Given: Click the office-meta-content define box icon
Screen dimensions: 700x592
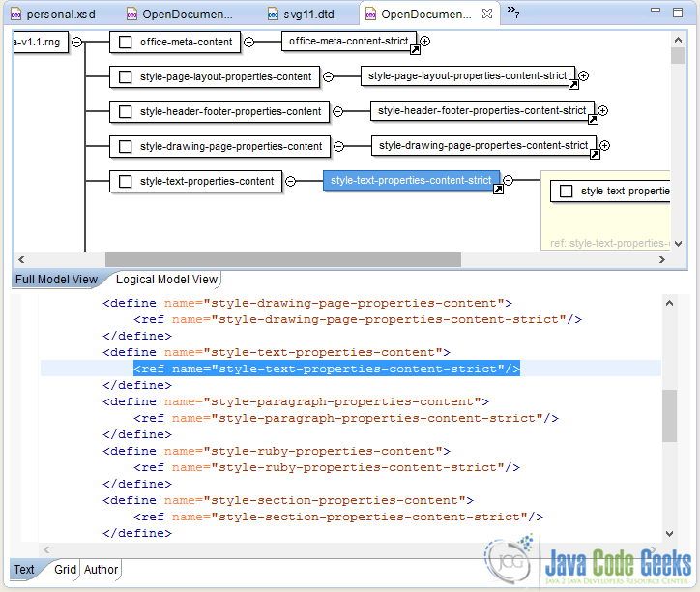Looking at the screenshot, I should point(126,42).
